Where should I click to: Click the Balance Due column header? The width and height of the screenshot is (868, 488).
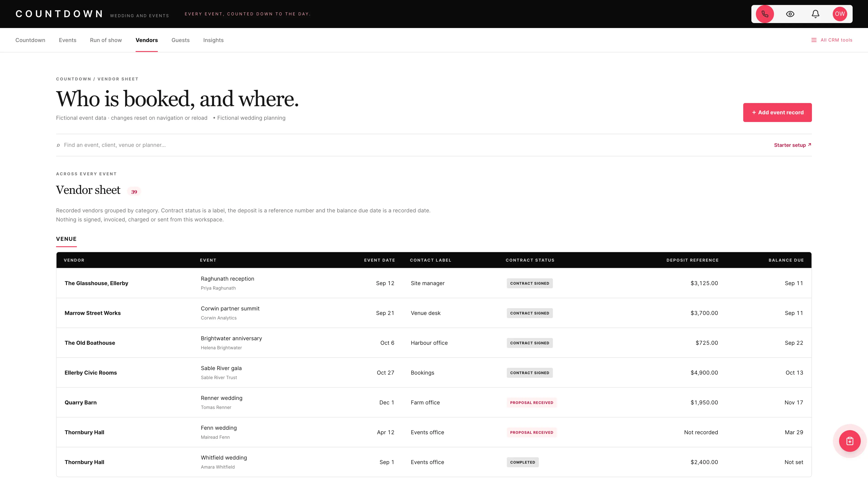(786, 260)
